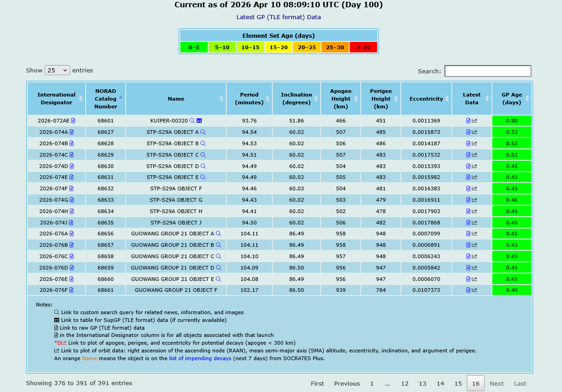Open launch objects icon beside 2026-074A
Image resolution: width=562 pixels, height=392 pixels.
(x=72, y=132)
